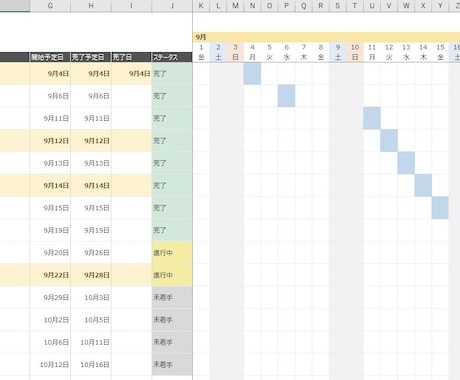
Task: Select the first 進行中 status cell
Action: coord(172,253)
